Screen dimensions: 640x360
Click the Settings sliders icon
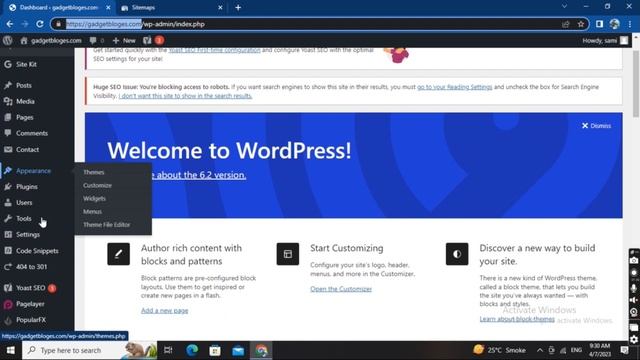pyautogui.click(x=8, y=234)
